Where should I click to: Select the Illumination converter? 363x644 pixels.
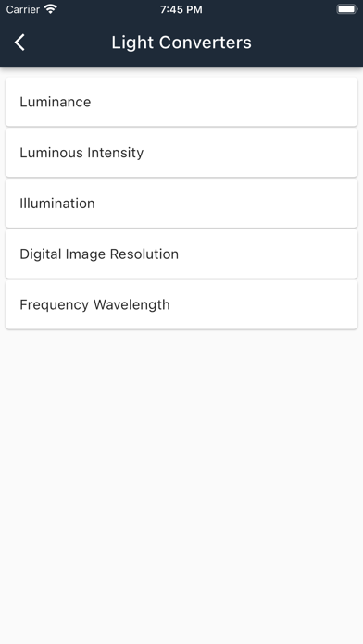click(181, 204)
